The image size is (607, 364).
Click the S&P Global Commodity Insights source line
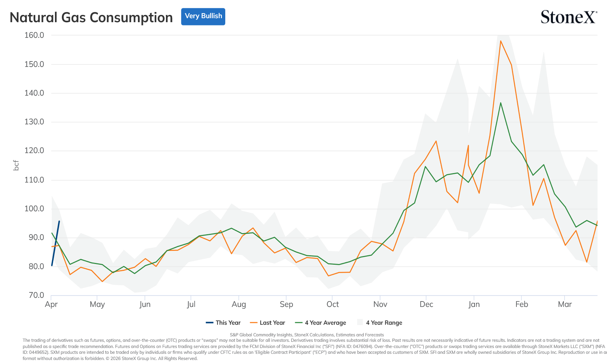pyautogui.click(x=307, y=335)
